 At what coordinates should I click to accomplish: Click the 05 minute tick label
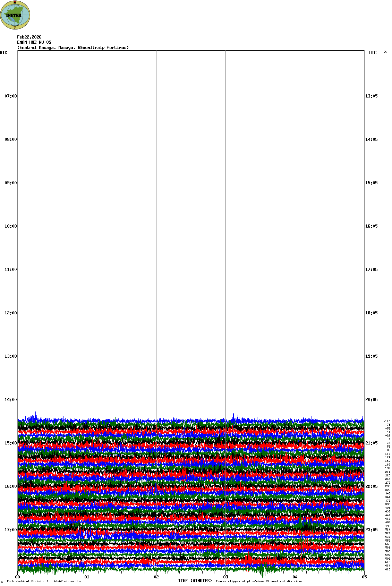364,577
